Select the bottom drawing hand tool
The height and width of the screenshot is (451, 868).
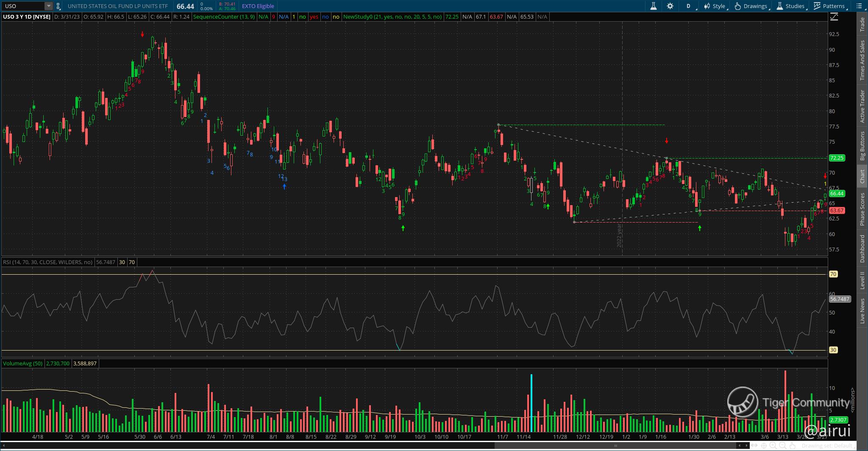tap(792, 445)
